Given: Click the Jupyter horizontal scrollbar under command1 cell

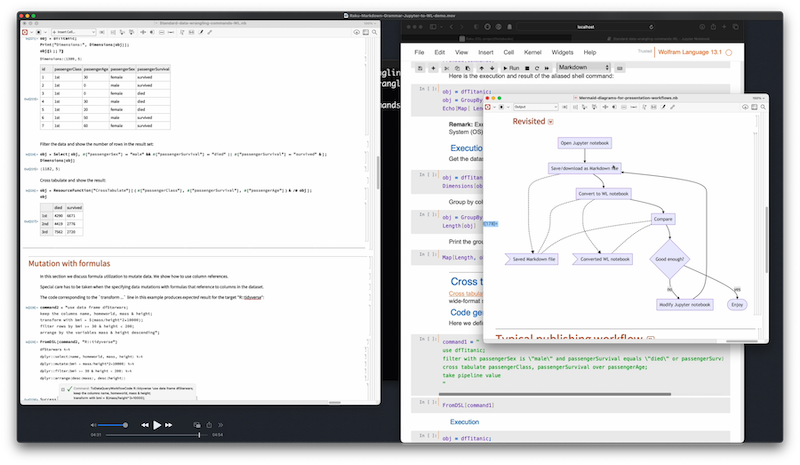Looking at the screenshot, I should [555, 394].
